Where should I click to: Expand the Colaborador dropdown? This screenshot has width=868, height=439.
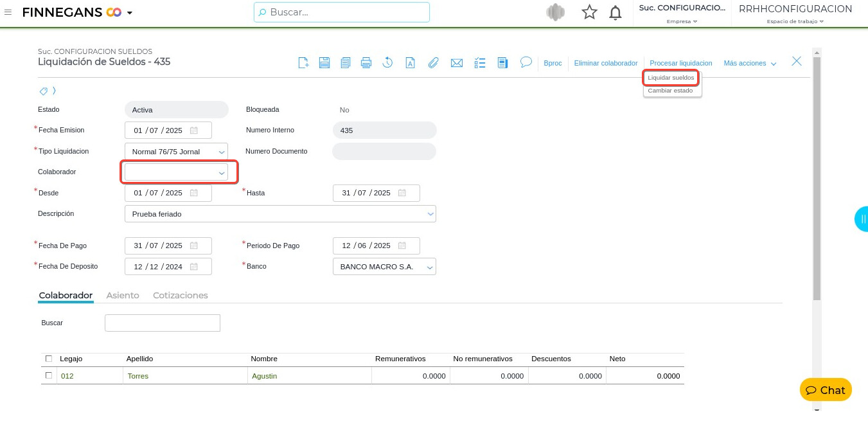point(222,173)
